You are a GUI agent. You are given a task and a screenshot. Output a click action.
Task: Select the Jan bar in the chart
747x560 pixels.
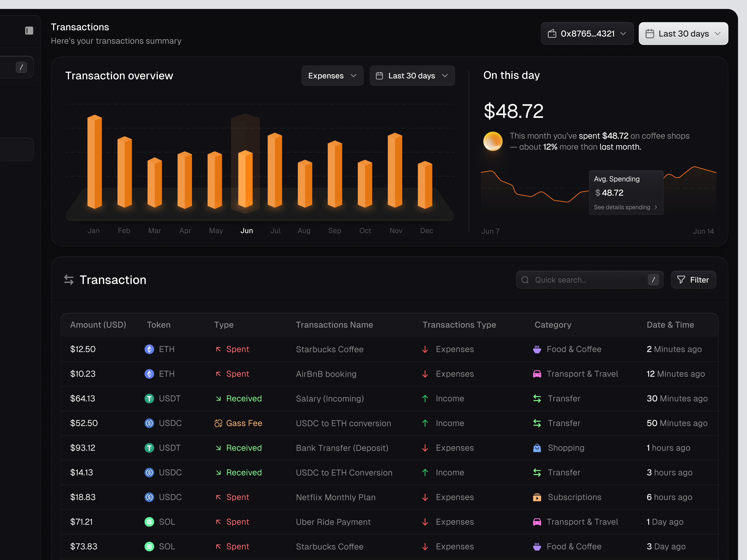point(94,161)
